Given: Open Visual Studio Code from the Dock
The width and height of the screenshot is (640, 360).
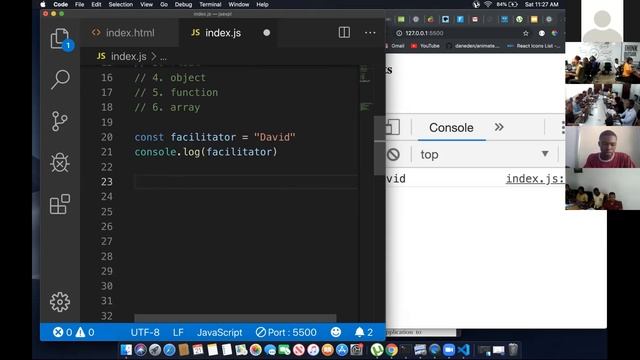Looking at the screenshot, I should [463, 350].
